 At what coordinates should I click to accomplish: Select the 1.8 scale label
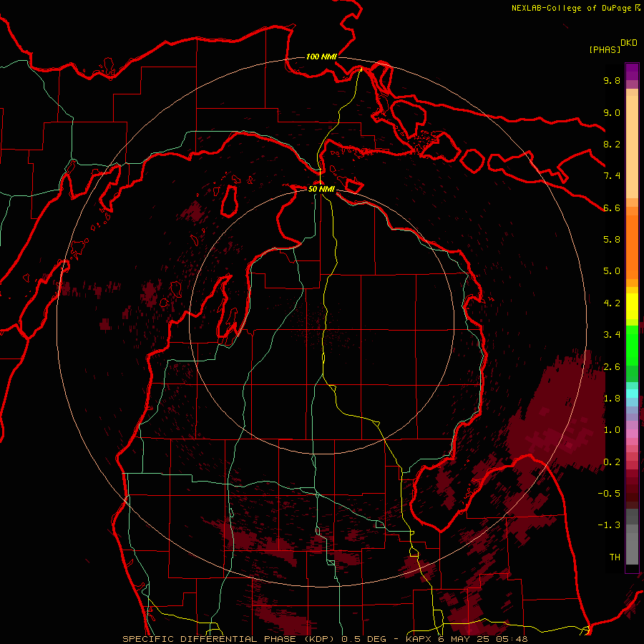pos(612,399)
